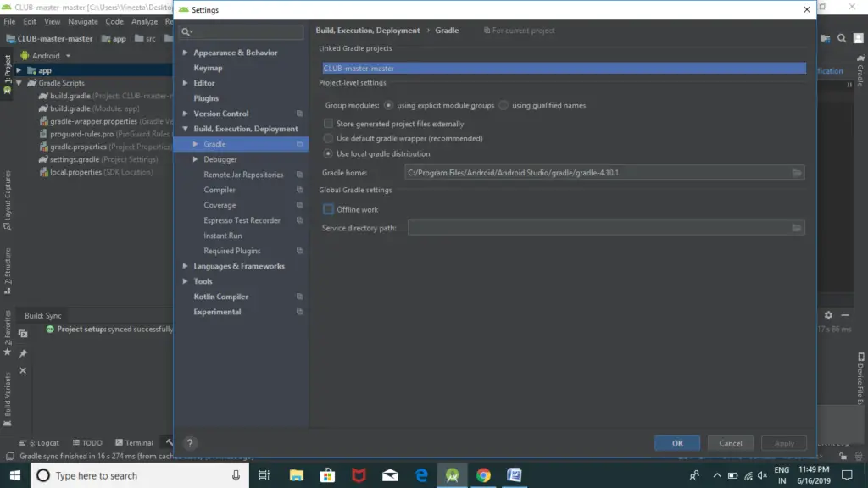Image resolution: width=868 pixels, height=488 pixels.
Task: Open the Code menu
Action: 114,21
